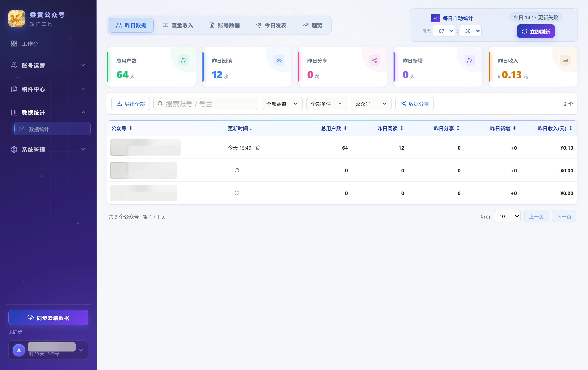Open 公众号 type filter dropdown
This screenshot has height=370, width=588.
(x=371, y=104)
